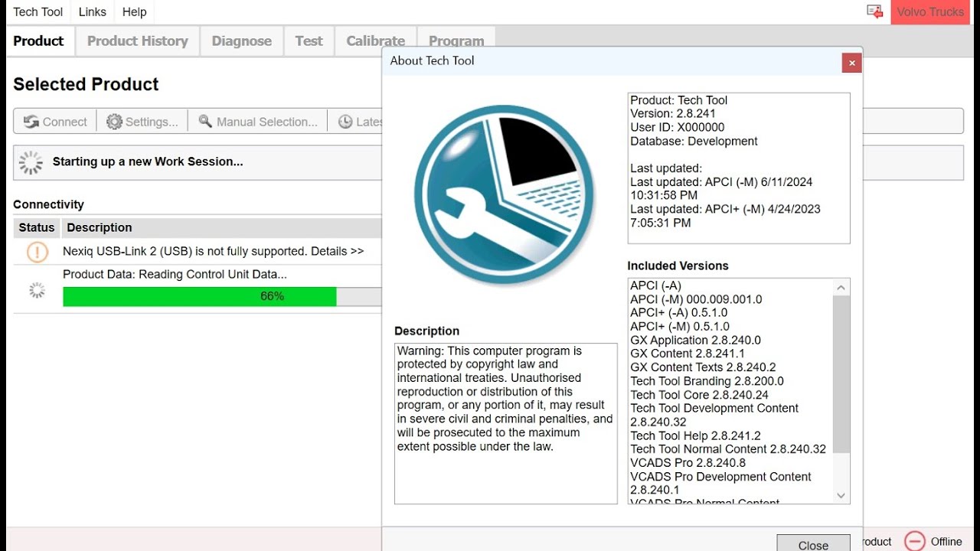Screen dimensions: 980x551
Task: Select 'VCADS Pro 2.8.240.8' entry
Action: [x=688, y=463]
